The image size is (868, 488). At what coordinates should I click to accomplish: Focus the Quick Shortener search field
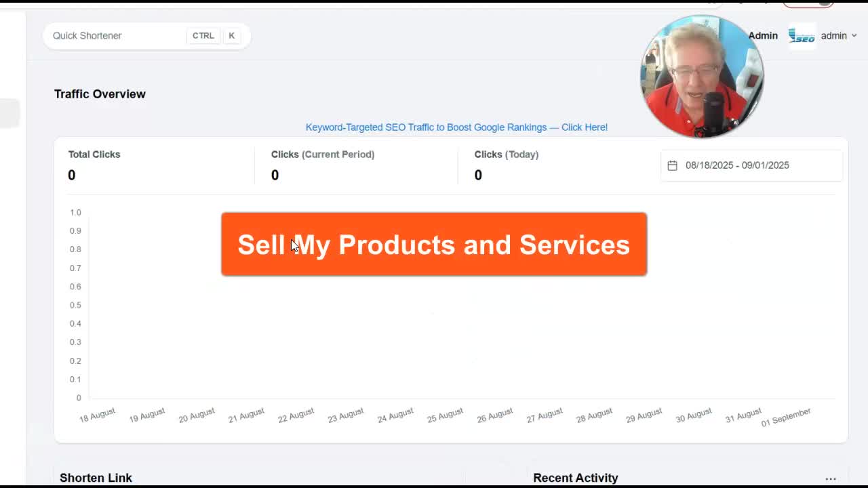[x=146, y=36]
